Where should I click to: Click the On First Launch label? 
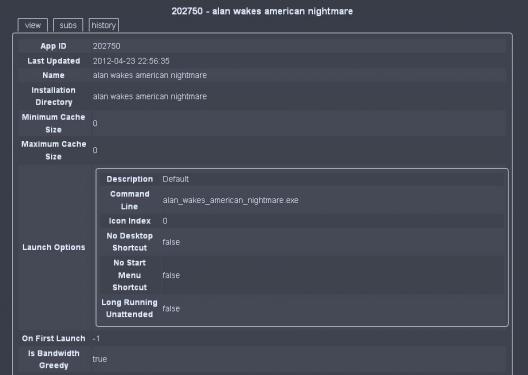(54, 338)
